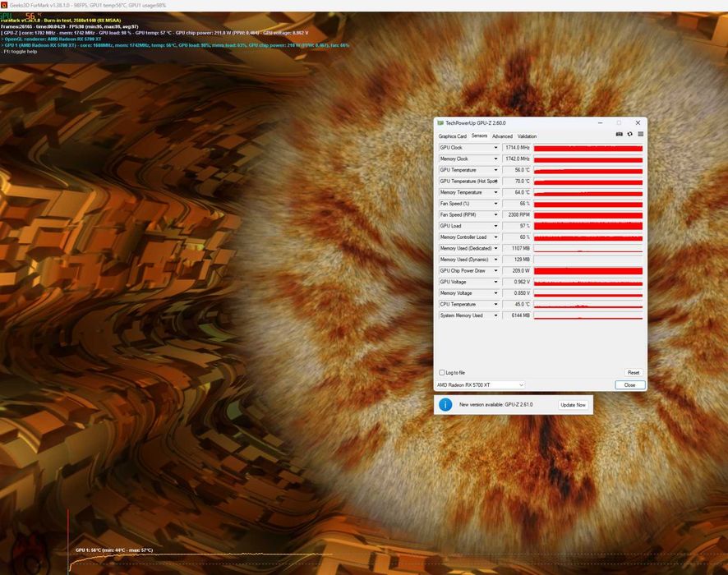Open the Memory Clock sensor dropdown
This screenshot has height=575, width=728.
pyautogui.click(x=495, y=159)
